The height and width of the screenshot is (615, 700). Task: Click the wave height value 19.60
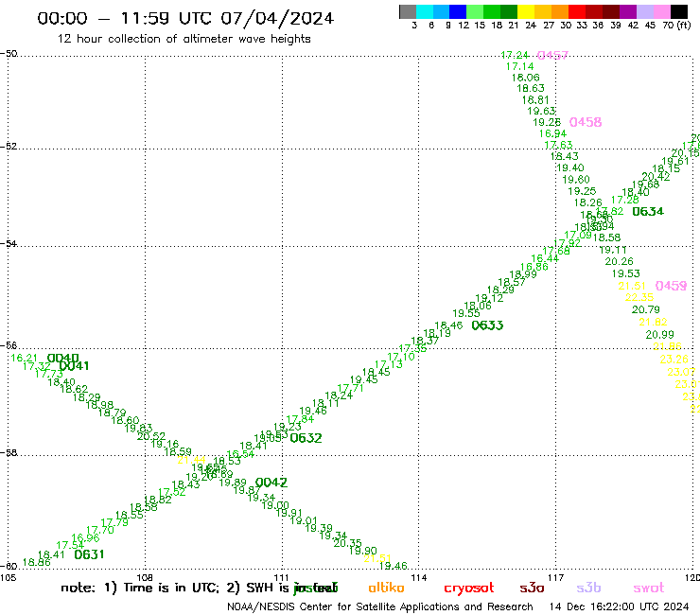click(x=576, y=180)
